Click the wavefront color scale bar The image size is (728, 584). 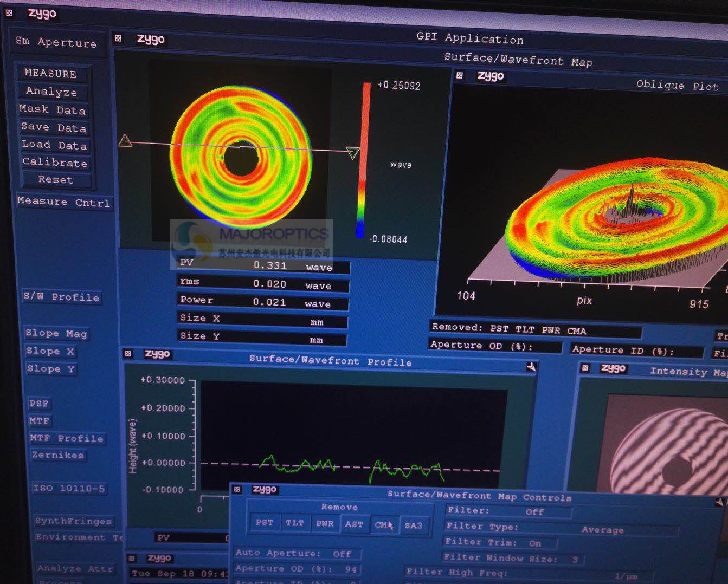[x=363, y=160]
